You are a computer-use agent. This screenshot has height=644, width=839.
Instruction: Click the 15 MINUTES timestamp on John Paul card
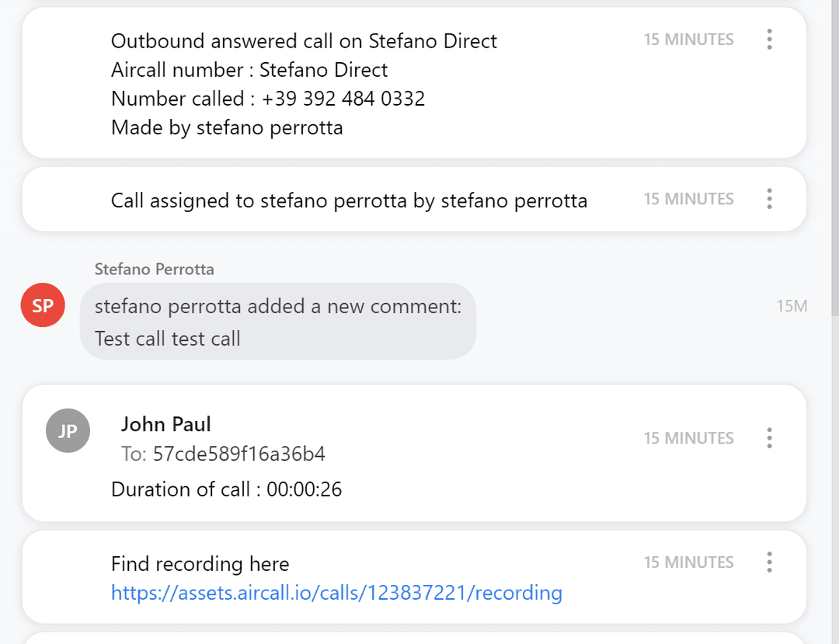(688, 438)
